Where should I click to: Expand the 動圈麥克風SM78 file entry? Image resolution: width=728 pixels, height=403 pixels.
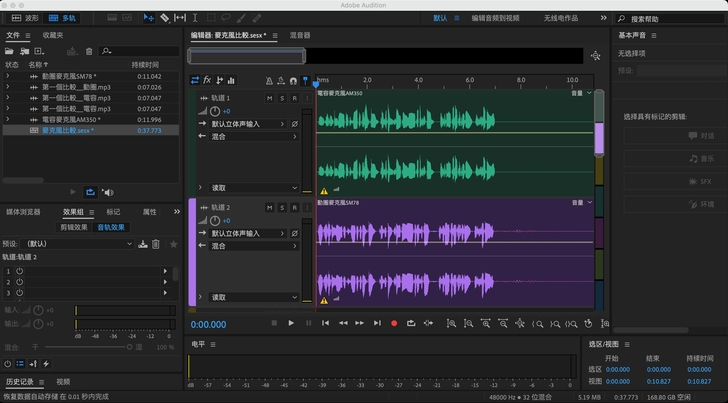pyautogui.click(x=8, y=76)
